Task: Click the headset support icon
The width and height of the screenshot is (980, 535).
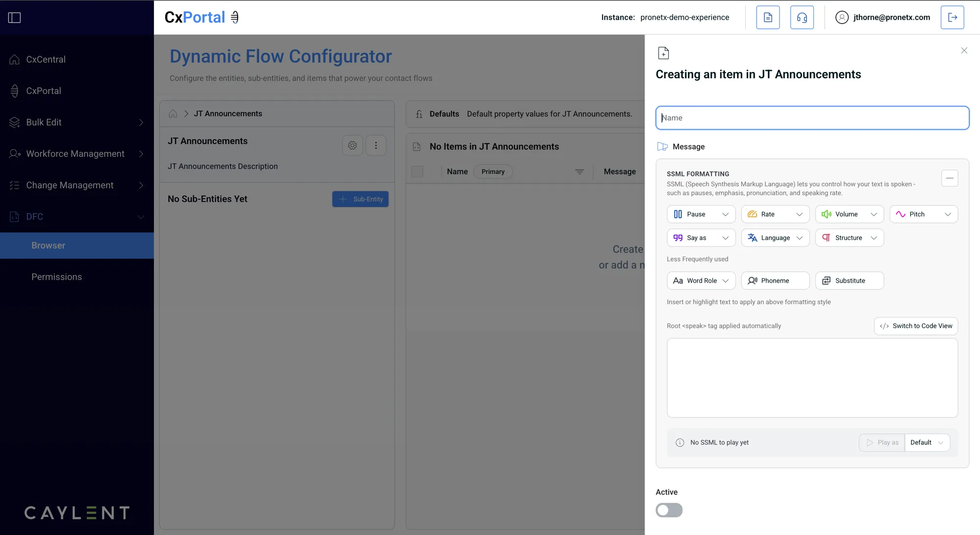Action: click(x=802, y=18)
